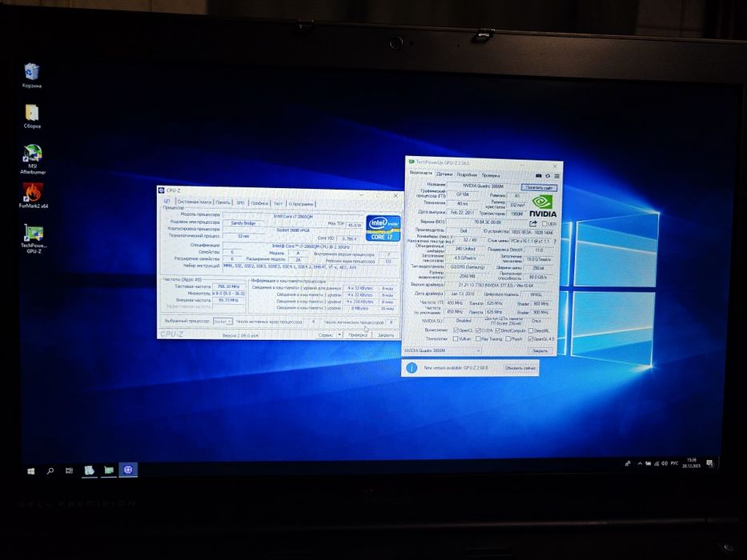Click the volume icon in system tray

coord(665,463)
